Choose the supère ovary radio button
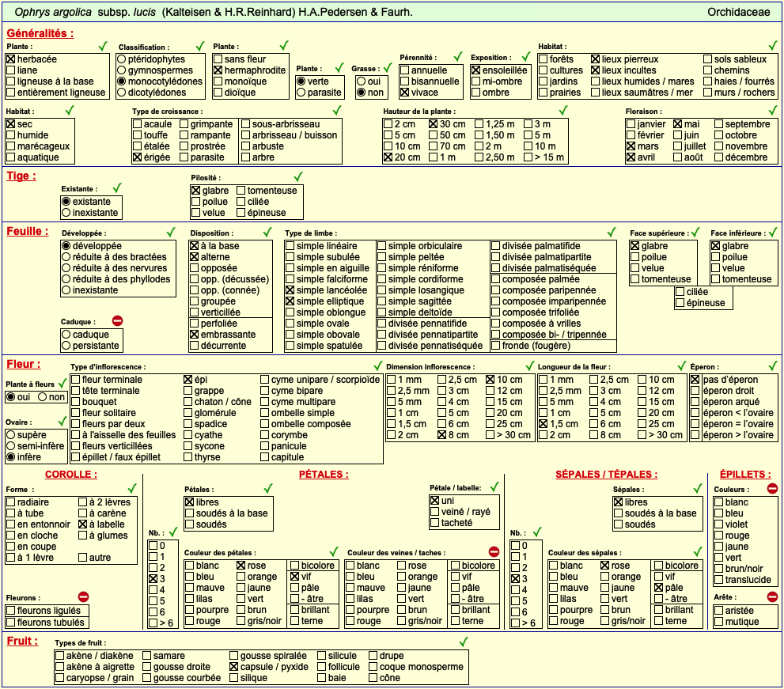784x689 pixels. click(11, 435)
